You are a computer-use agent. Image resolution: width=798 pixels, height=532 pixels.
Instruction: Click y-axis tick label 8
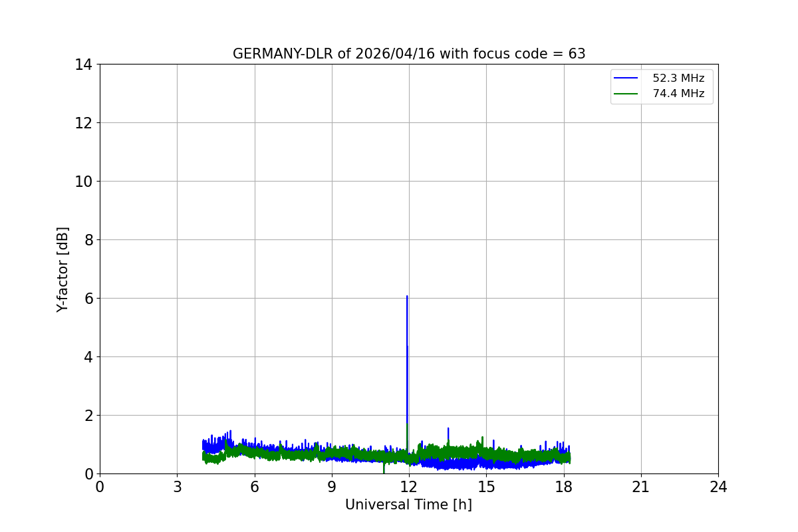coord(88,240)
